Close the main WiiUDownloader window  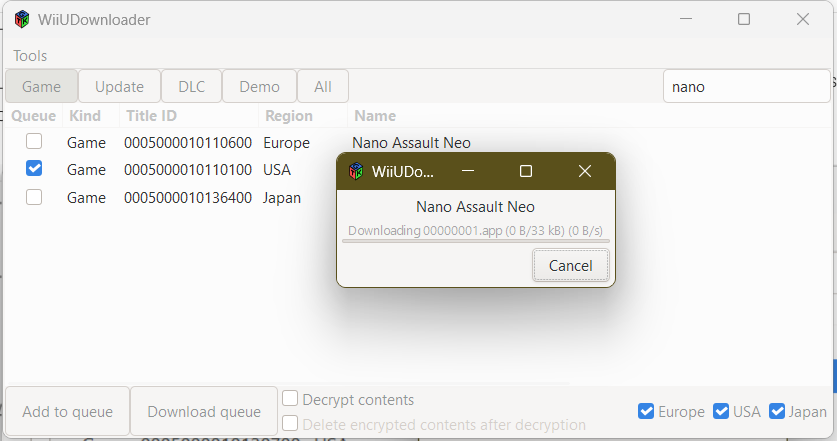tap(803, 19)
